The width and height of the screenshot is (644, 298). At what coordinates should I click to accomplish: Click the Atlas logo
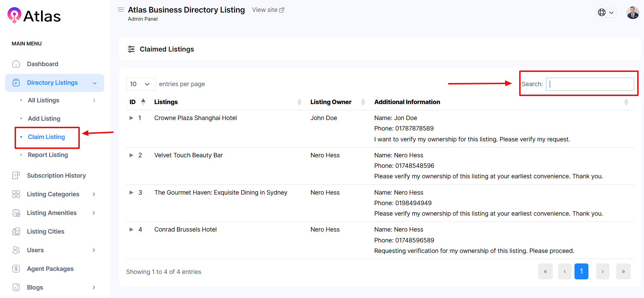(34, 16)
